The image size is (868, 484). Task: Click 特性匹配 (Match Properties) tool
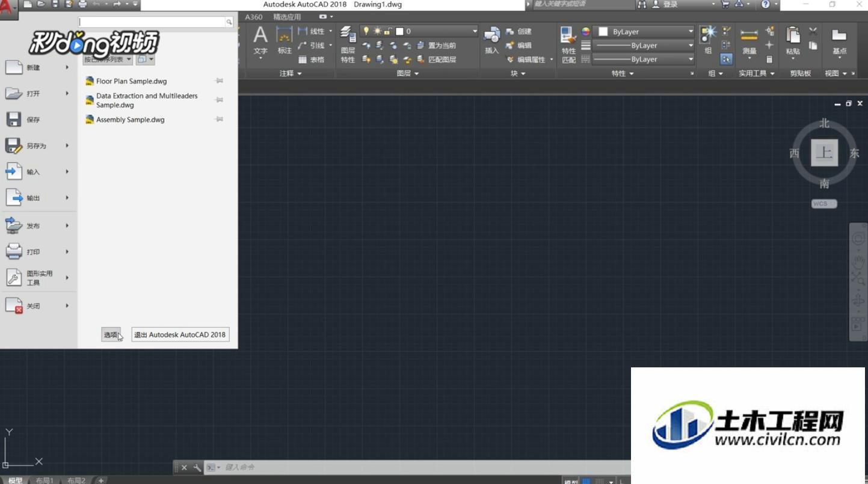[x=568, y=45]
